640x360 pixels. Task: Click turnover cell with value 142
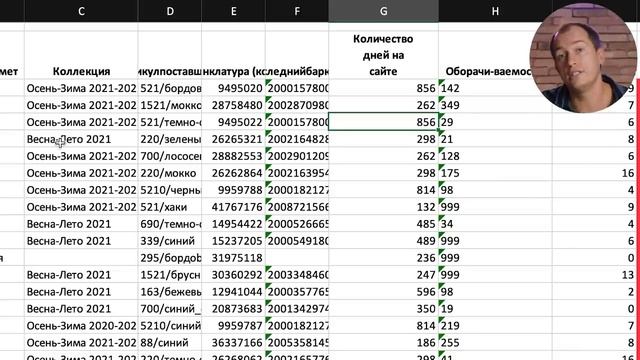click(495, 88)
